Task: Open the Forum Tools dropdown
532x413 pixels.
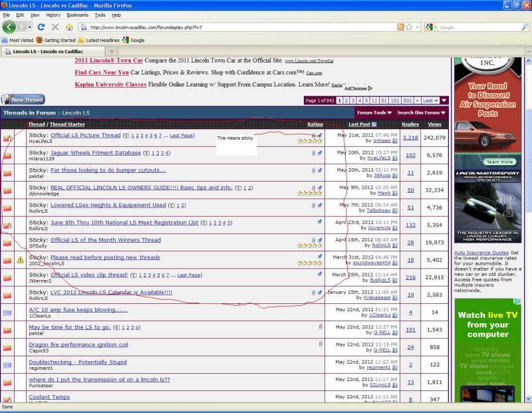Action: click(374, 112)
